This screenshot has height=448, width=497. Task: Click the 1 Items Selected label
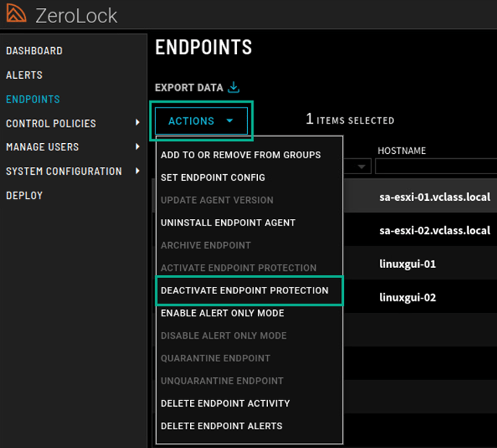350,120
